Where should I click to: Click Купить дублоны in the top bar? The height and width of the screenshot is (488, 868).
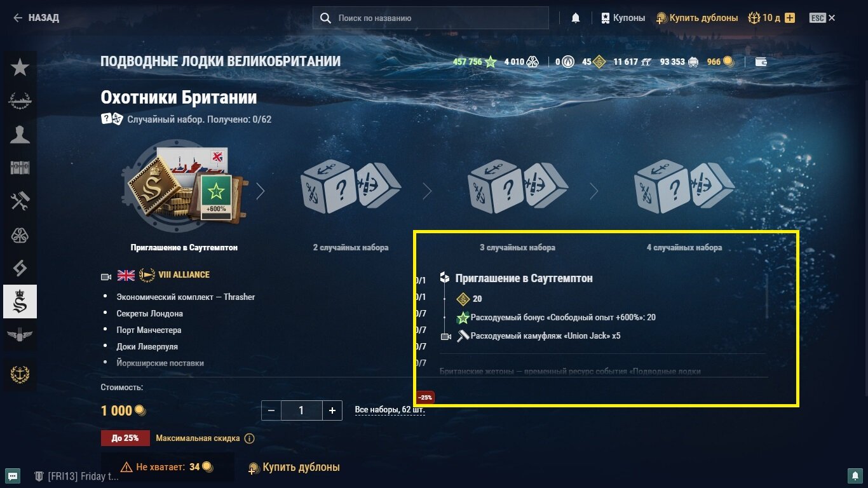697,18
